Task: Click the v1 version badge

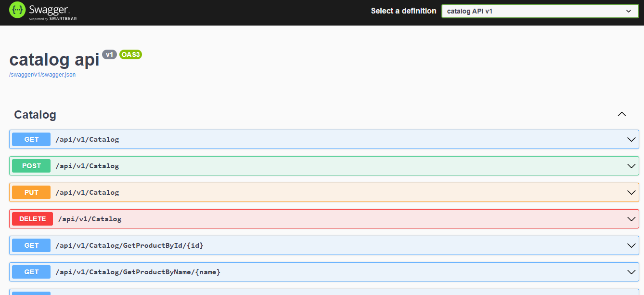Action: pyautogui.click(x=109, y=54)
